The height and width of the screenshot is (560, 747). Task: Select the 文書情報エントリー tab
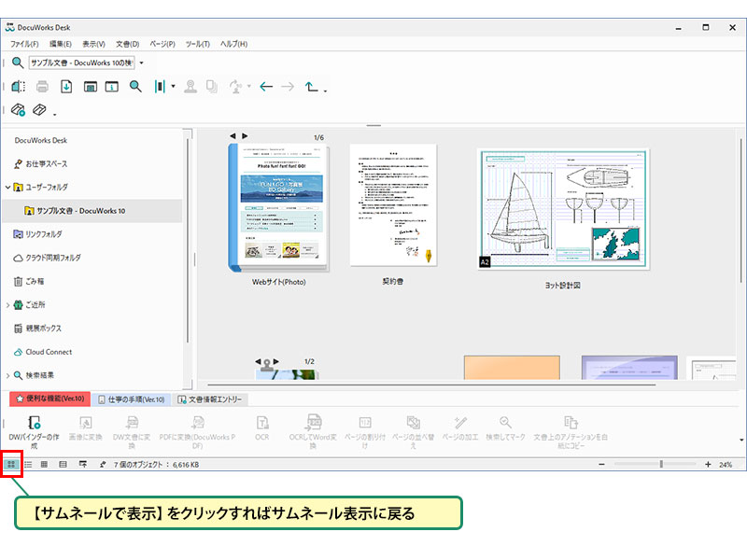click(209, 399)
